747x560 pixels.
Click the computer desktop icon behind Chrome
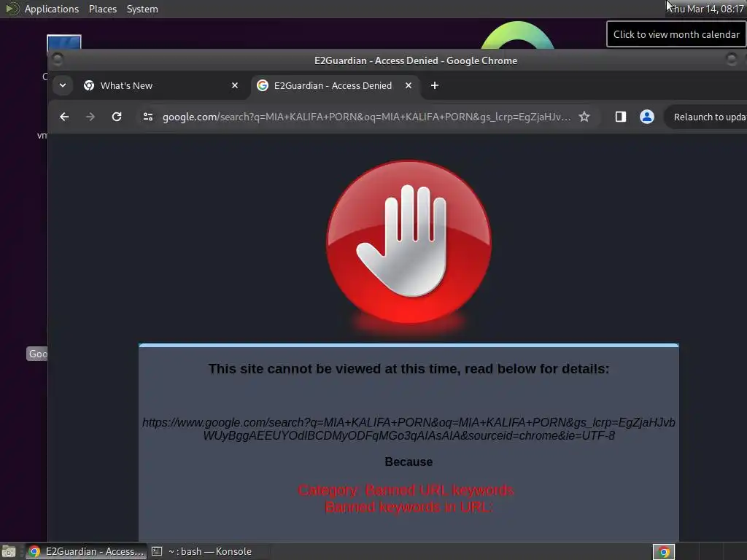[x=64, y=42]
